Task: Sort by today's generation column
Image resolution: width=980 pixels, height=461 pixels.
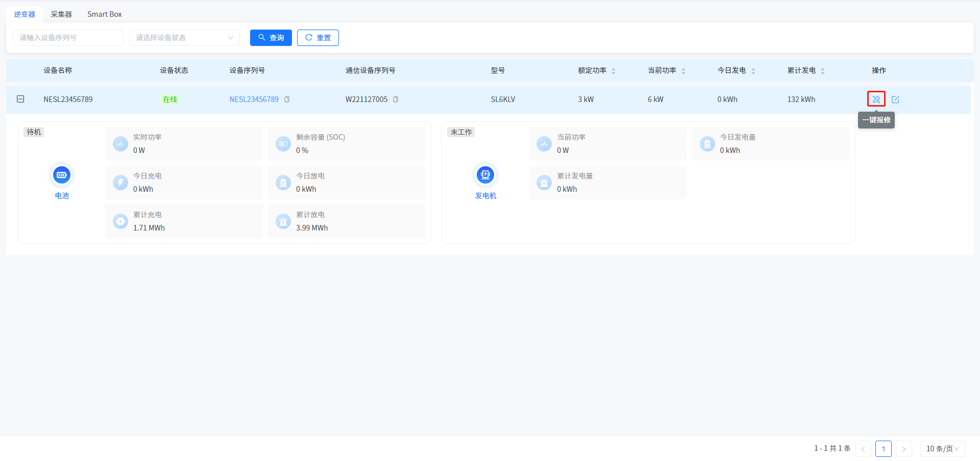Action: click(x=753, y=71)
